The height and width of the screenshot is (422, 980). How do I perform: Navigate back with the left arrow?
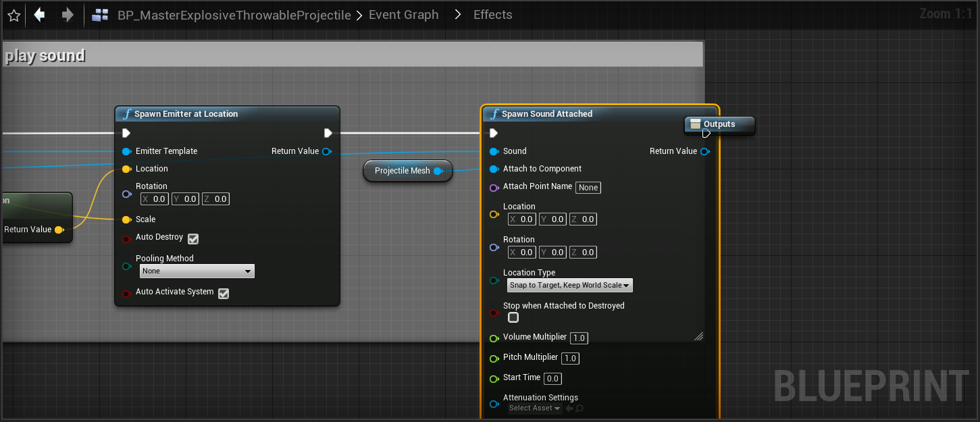[39, 15]
